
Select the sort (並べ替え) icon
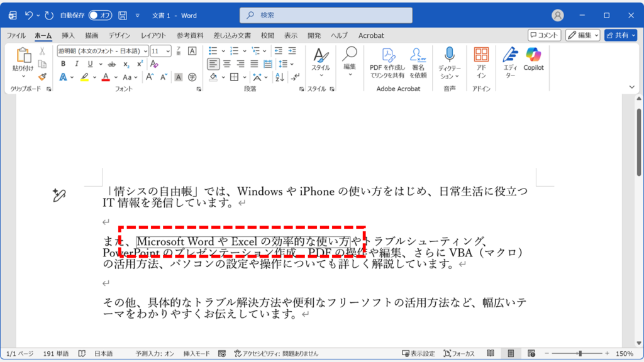point(280,77)
